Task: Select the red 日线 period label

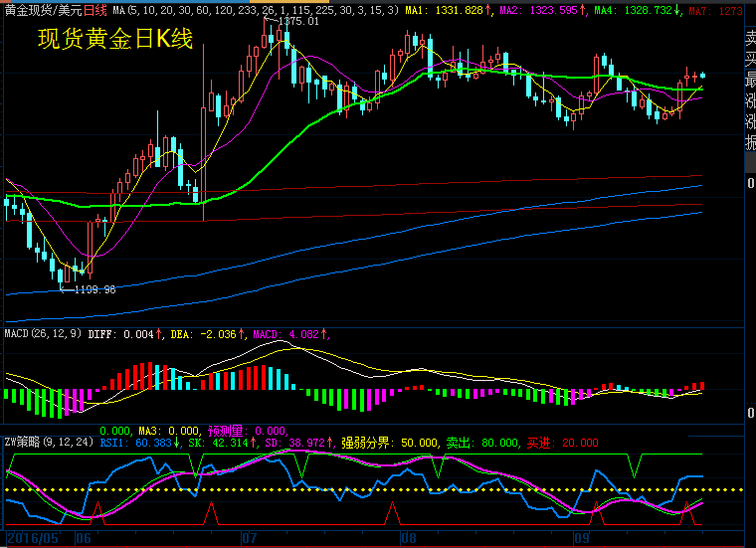Action: 95,10
